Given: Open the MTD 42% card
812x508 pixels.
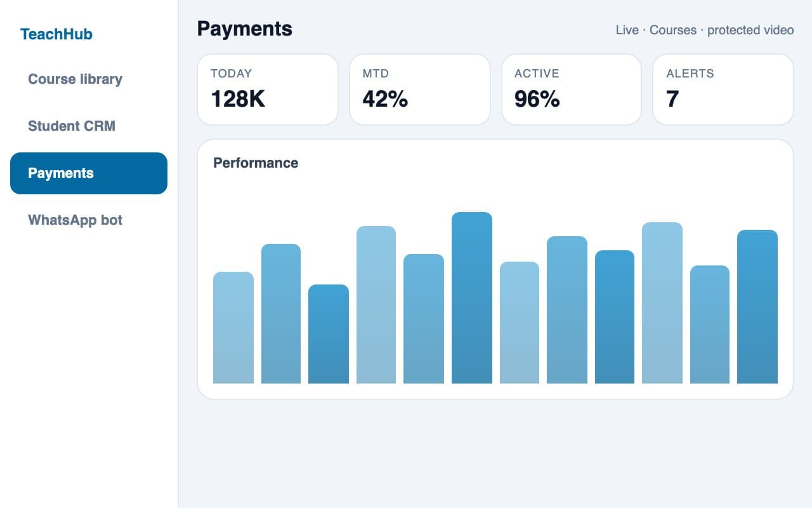Looking at the screenshot, I should (419, 90).
